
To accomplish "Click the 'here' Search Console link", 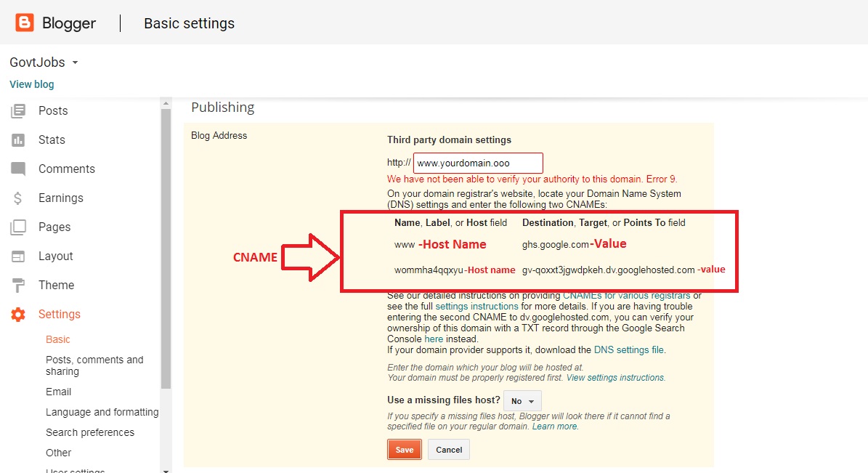I will click(x=434, y=339).
